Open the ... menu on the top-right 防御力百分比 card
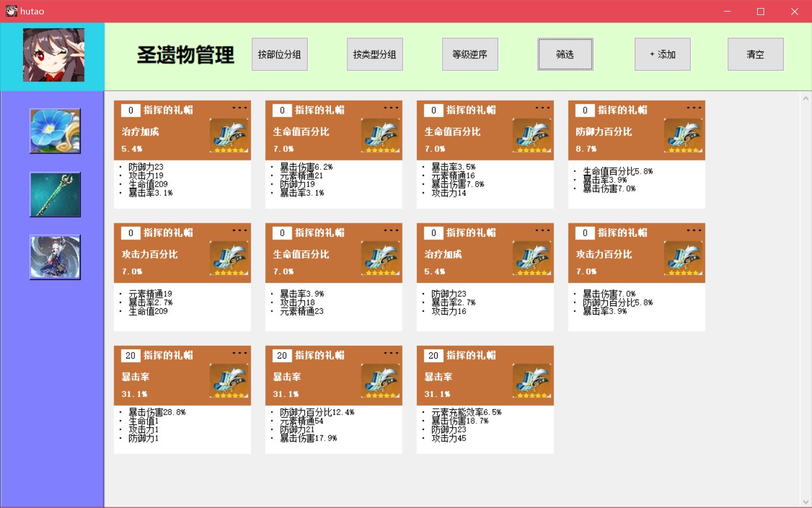Screen dimensions: 812x508 tap(694, 107)
